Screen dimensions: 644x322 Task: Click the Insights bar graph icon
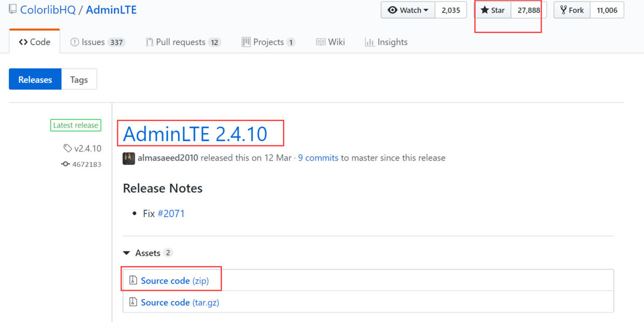(369, 42)
